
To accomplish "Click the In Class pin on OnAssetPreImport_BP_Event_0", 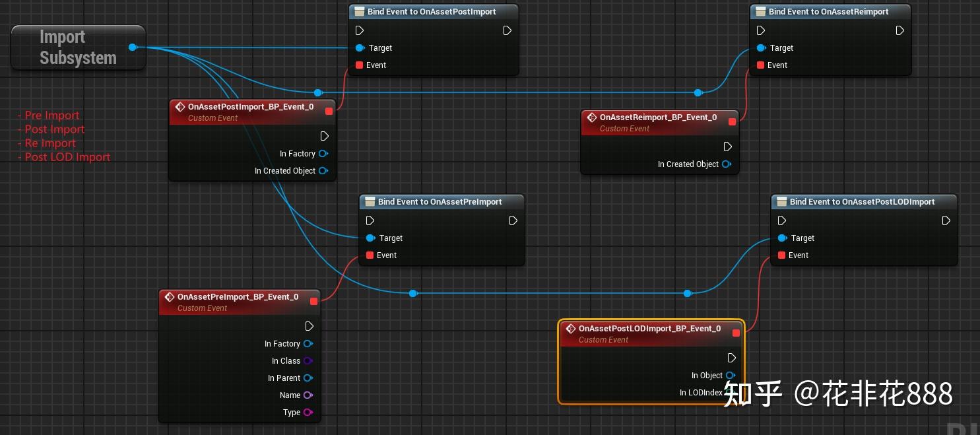I will tap(308, 360).
